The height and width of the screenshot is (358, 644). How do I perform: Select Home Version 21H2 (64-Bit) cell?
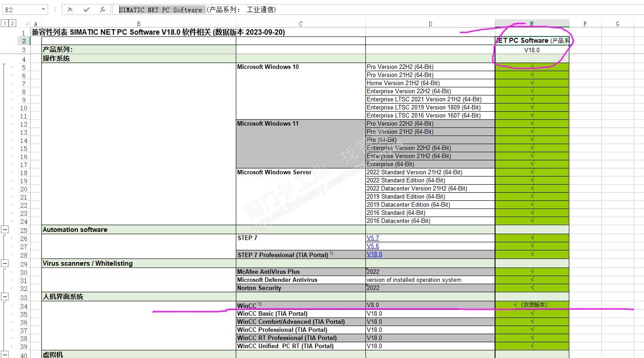(430, 83)
